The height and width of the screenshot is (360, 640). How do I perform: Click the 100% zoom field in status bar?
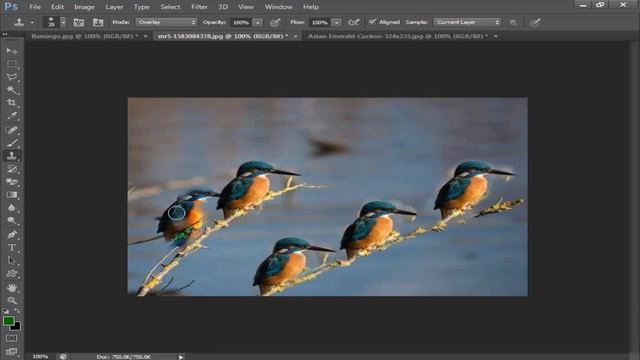[x=40, y=356]
